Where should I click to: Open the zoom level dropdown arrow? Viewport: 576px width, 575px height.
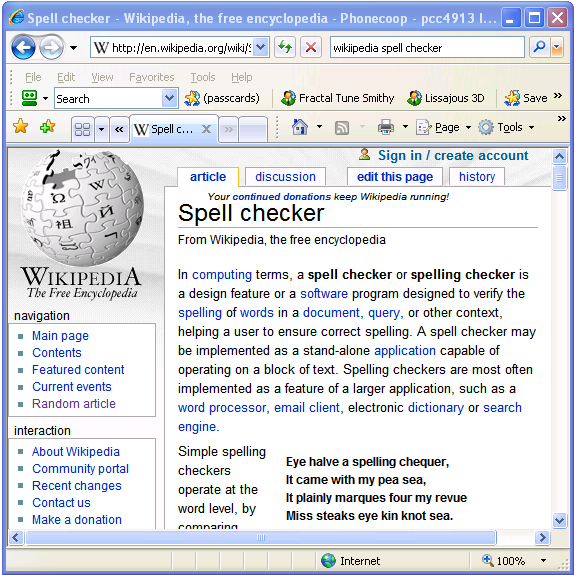[543, 561]
